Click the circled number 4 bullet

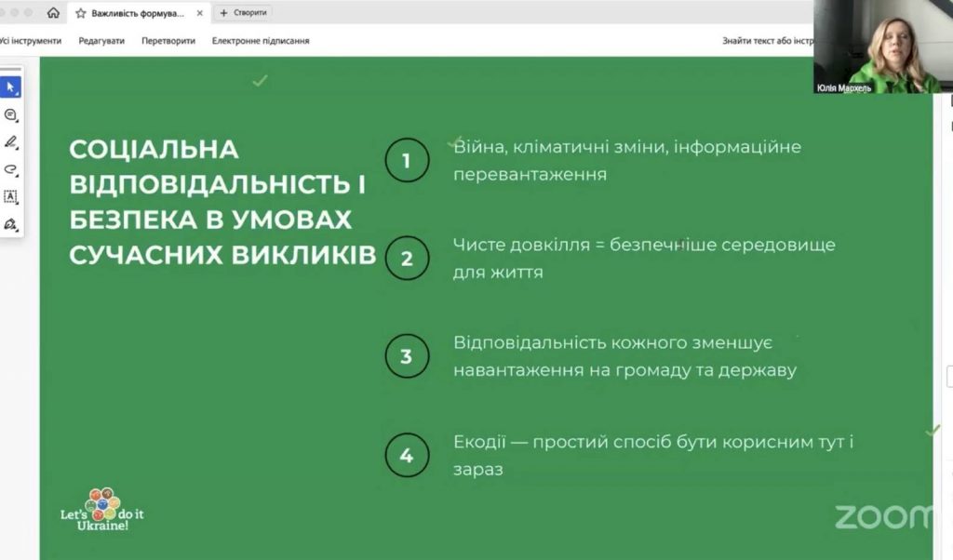(x=406, y=456)
